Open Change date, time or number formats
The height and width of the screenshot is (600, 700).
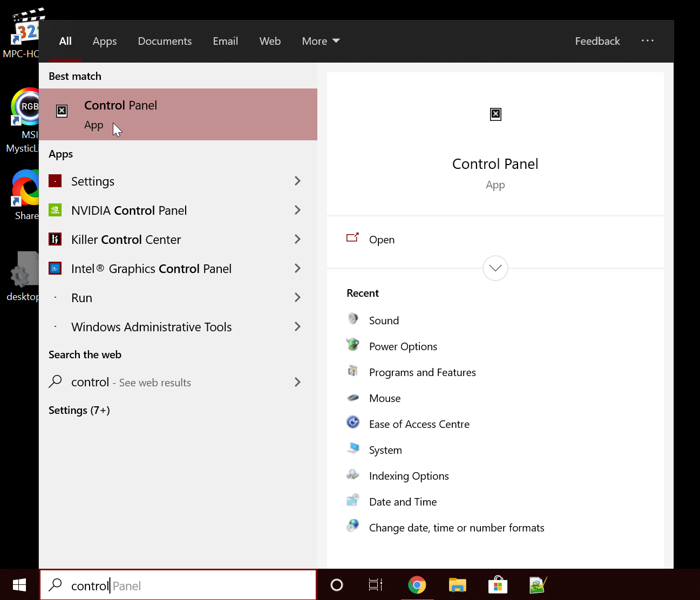(x=457, y=528)
